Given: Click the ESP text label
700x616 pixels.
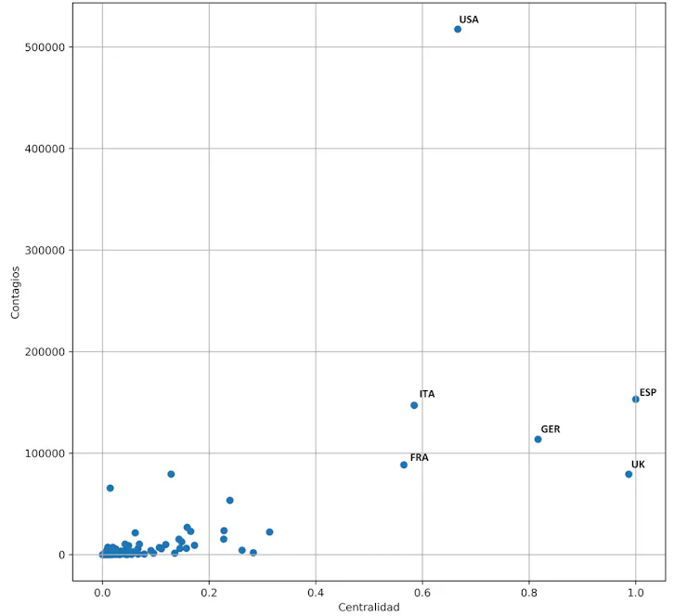Looking at the screenshot, I should coord(648,392).
